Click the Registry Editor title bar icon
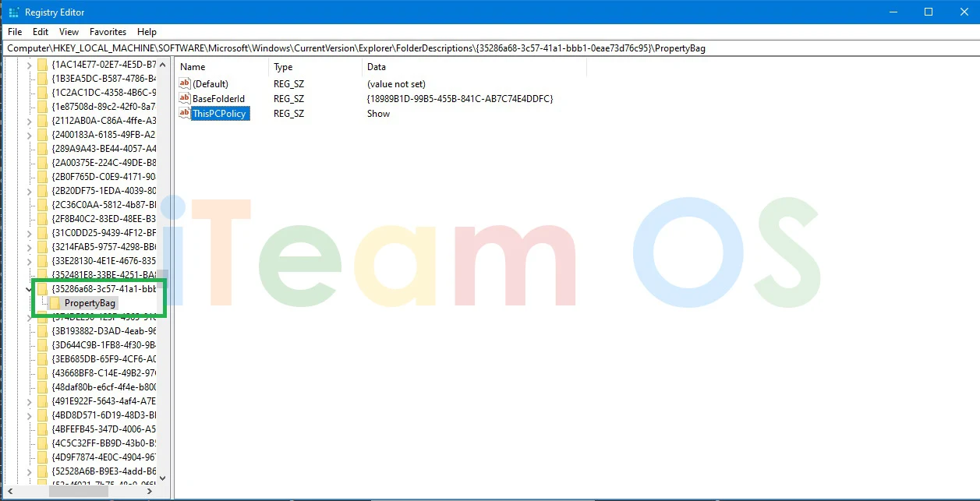 click(x=14, y=12)
